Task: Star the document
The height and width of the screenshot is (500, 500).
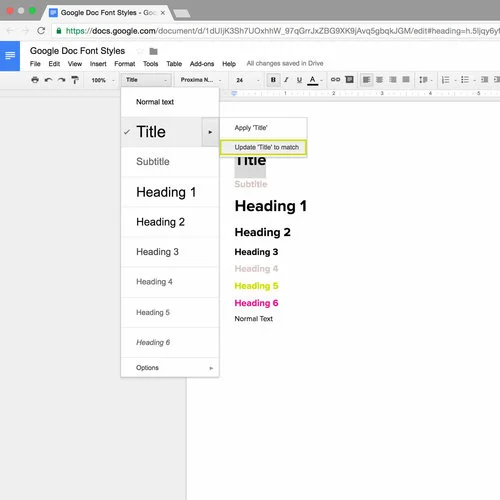Action: [140, 51]
